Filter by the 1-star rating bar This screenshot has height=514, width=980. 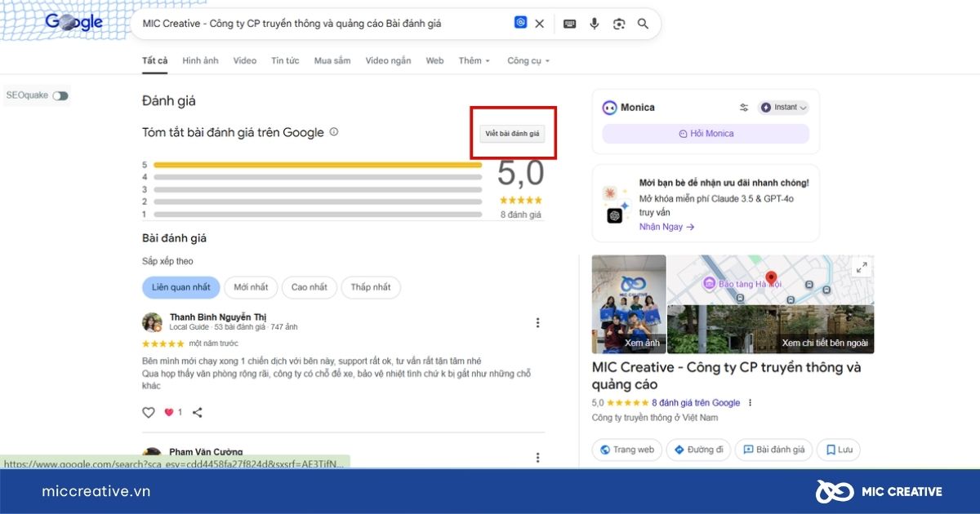pos(317,215)
